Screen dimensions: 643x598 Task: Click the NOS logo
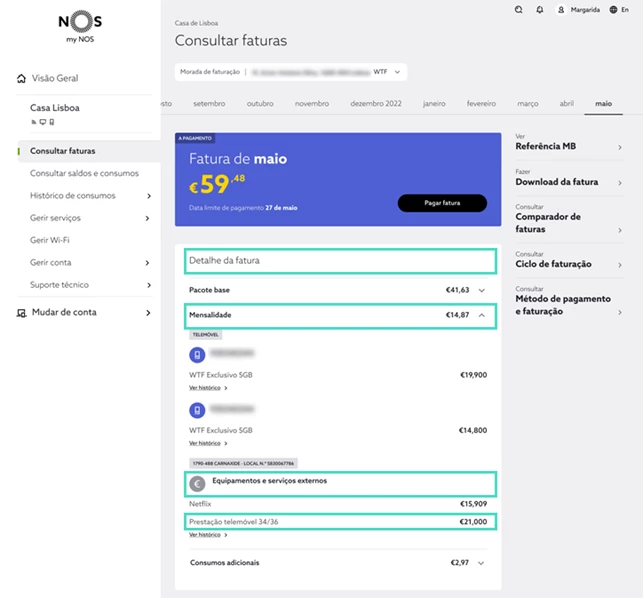pyautogui.click(x=80, y=26)
